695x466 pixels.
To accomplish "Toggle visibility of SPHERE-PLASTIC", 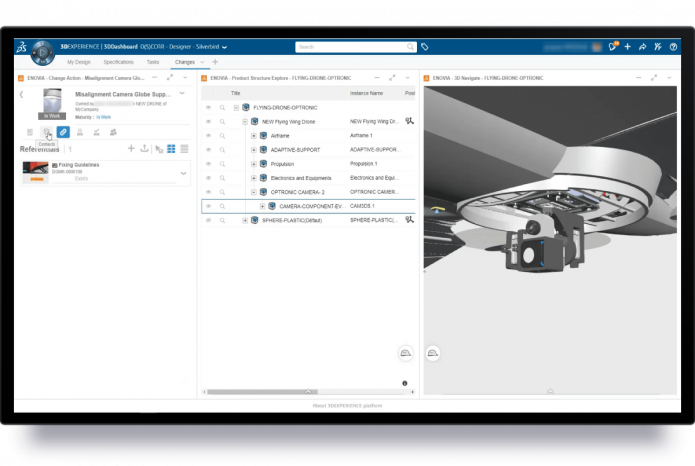I will tap(208, 220).
